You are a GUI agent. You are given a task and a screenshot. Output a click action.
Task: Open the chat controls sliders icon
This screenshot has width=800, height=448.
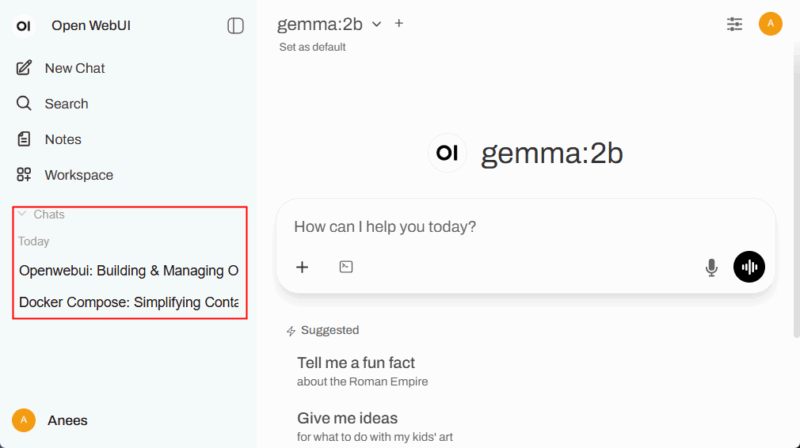coord(735,24)
